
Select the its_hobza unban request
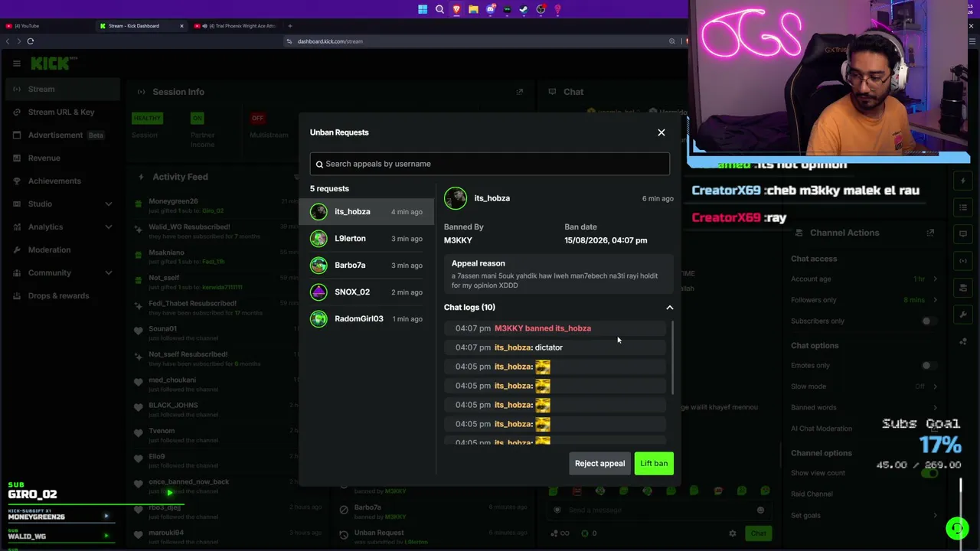point(366,212)
